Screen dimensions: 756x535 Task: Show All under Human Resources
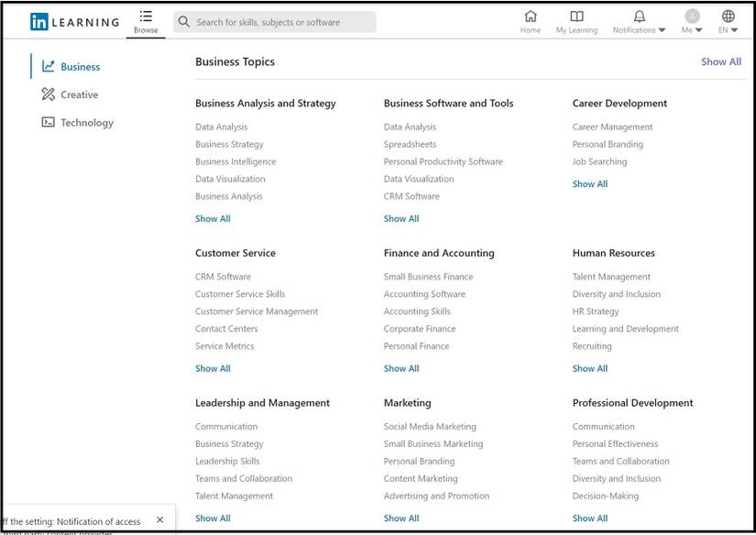click(x=589, y=368)
